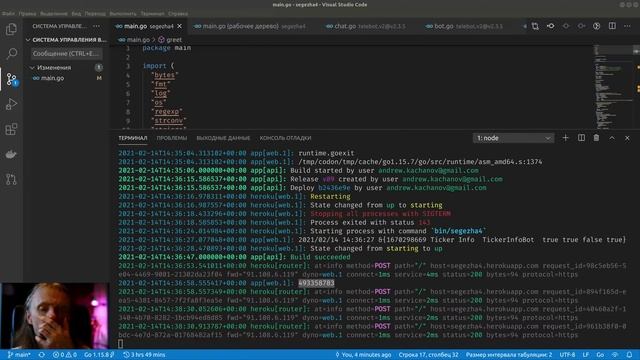Click the tab size 2 indicator in the status bar

pyautogui.click(x=509, y=355)
